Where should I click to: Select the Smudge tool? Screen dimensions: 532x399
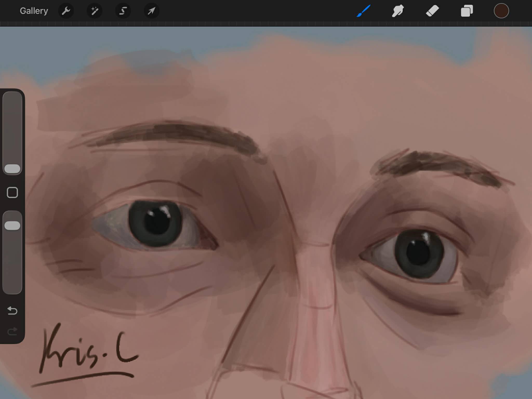398,11
